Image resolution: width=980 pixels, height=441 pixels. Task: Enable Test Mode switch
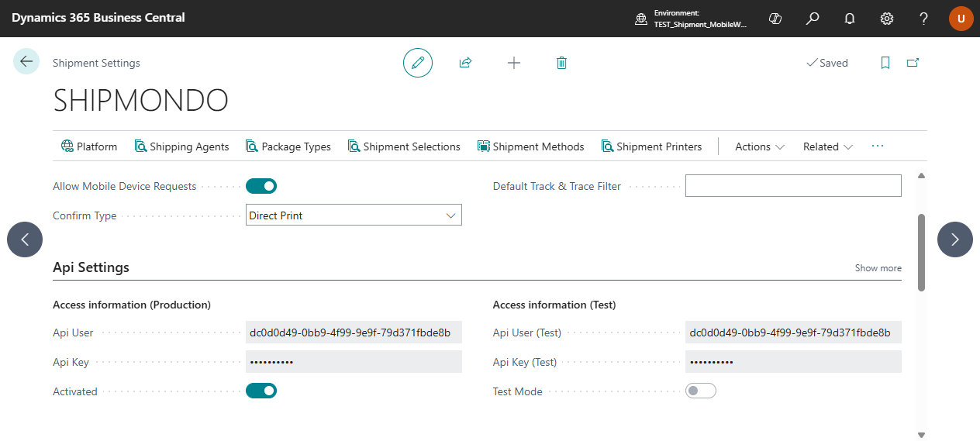(x=701, y=391)
